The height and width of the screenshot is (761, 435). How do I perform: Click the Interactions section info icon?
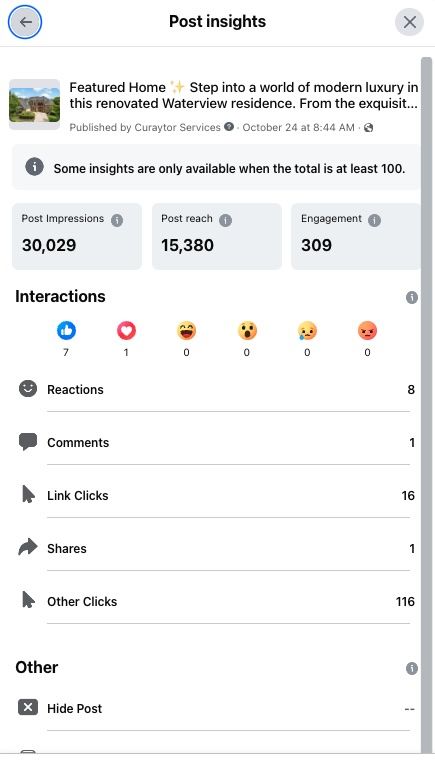pos(412,298)
